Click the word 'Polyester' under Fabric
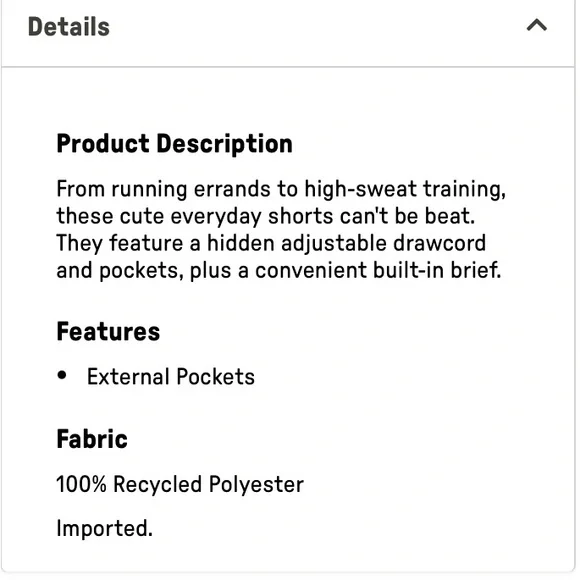This screenshot has width=580, height=580. [x=256, y=485]
